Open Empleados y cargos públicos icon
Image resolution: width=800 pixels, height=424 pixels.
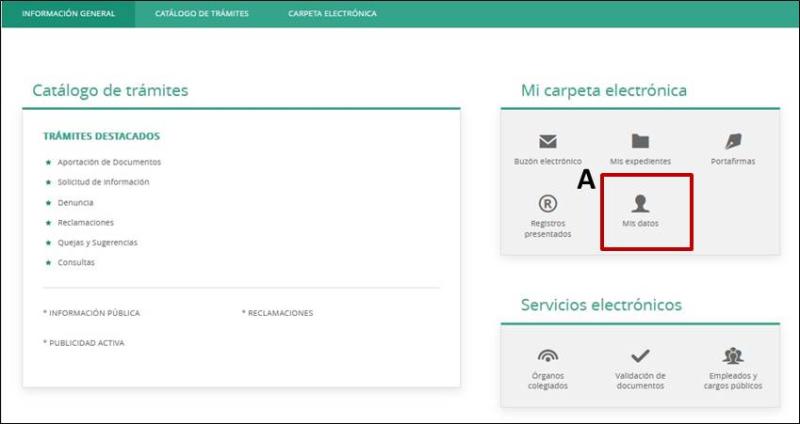732,356
